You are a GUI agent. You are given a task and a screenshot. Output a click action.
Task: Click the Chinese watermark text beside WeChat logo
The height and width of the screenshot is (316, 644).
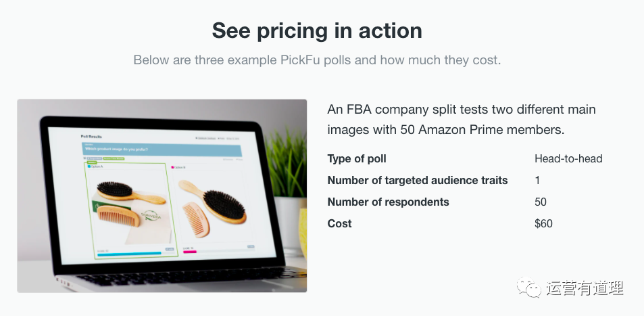(585, 288)
